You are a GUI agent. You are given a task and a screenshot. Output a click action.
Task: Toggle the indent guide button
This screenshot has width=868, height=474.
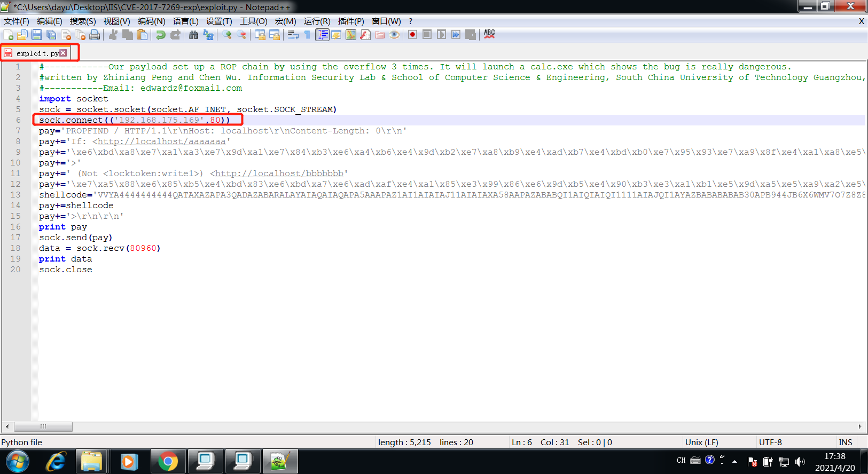322,35
